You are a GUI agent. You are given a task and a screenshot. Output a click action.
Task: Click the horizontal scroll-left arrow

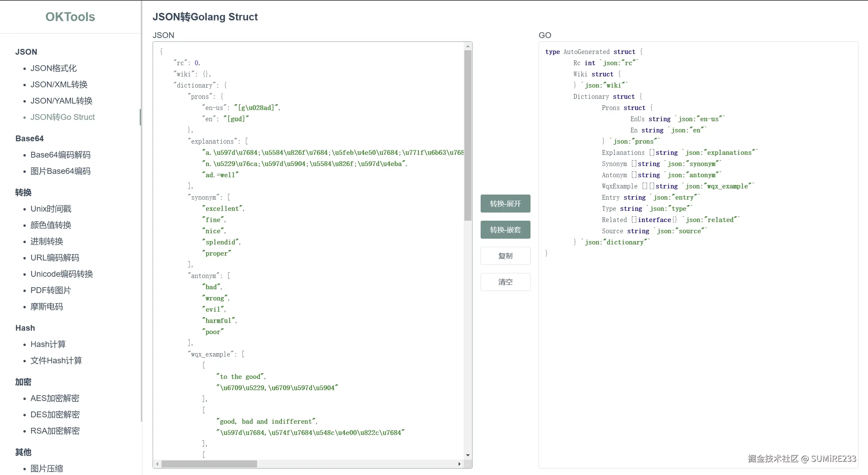157,464
